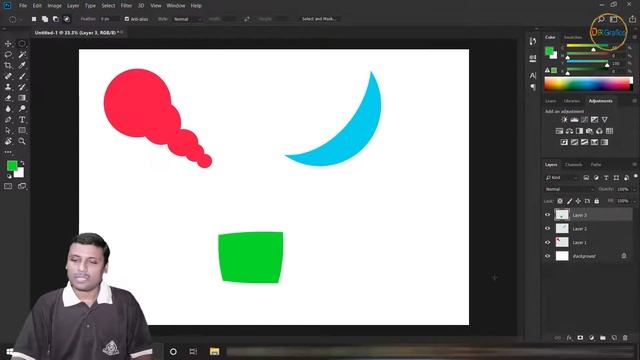Select the Blur tool

pyautogui.click(x=8, y=109)
